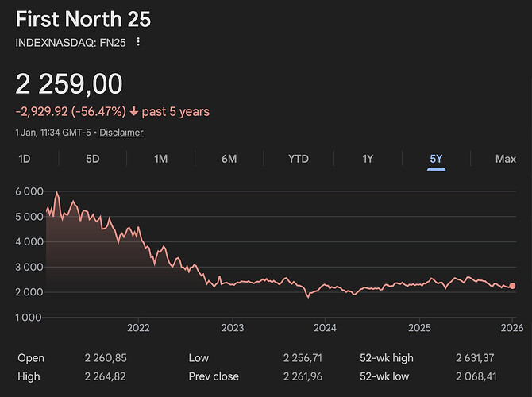The image size is (532, 397).
Task: Switch chart to 6M range
Action: pyautogui.click(x=229, y=159)
